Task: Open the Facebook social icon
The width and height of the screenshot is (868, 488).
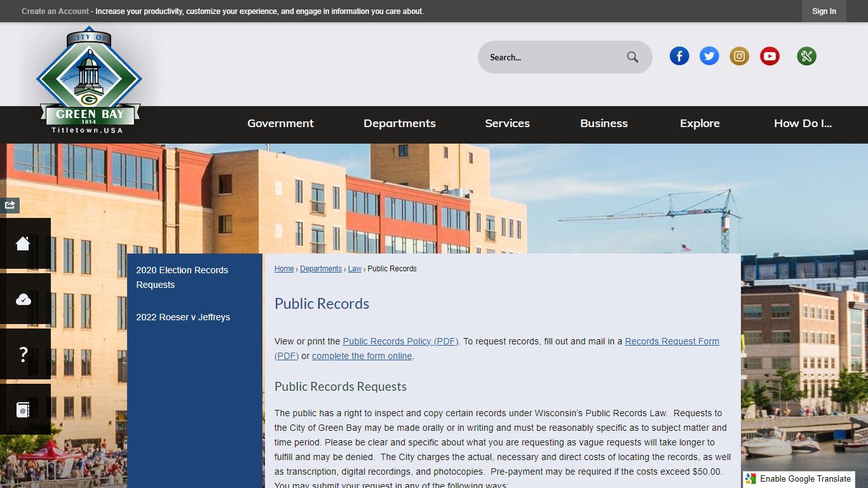Action: (679, 57)
